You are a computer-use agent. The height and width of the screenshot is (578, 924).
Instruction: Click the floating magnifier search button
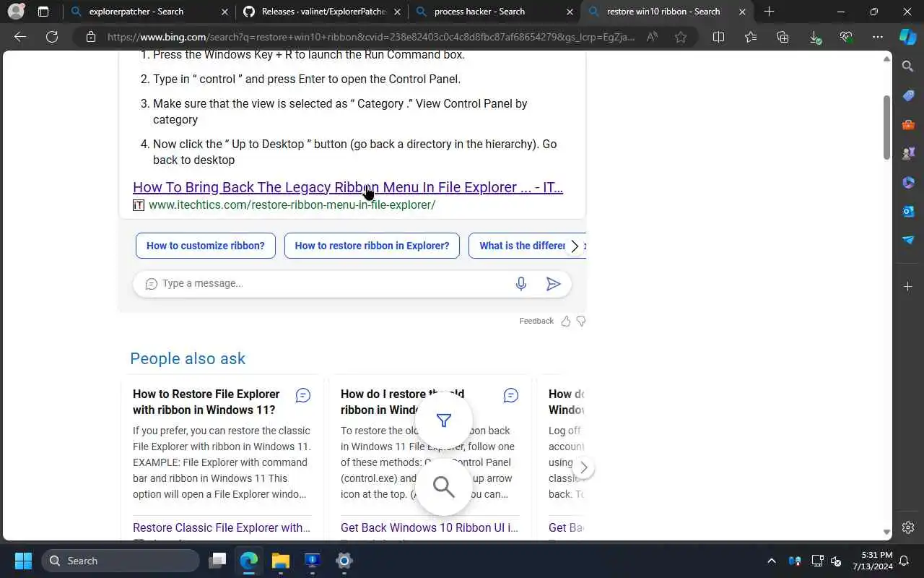444,487
